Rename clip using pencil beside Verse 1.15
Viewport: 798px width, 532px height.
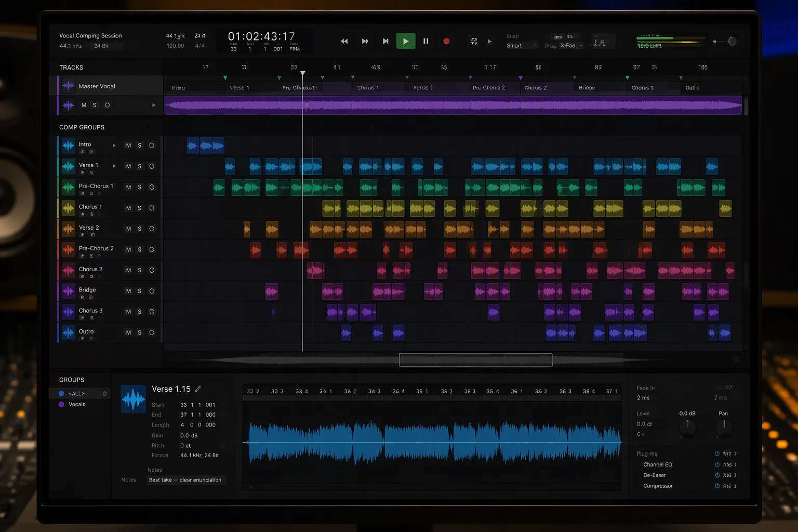(198, 389)
